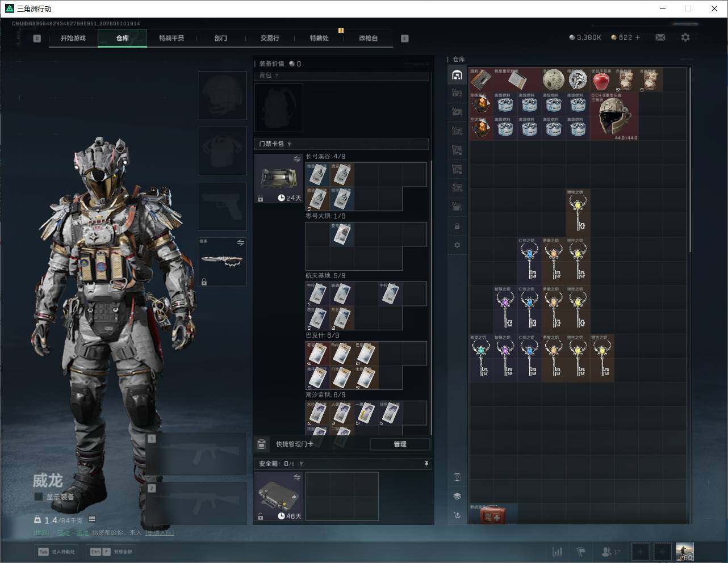Click the 世界 chat channel link

click(42, 533)
